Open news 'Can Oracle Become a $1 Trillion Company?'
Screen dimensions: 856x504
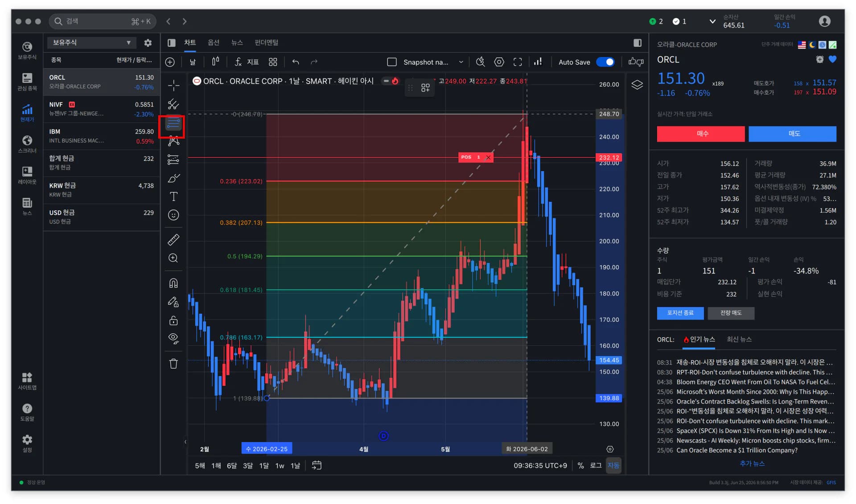(737, 450)
